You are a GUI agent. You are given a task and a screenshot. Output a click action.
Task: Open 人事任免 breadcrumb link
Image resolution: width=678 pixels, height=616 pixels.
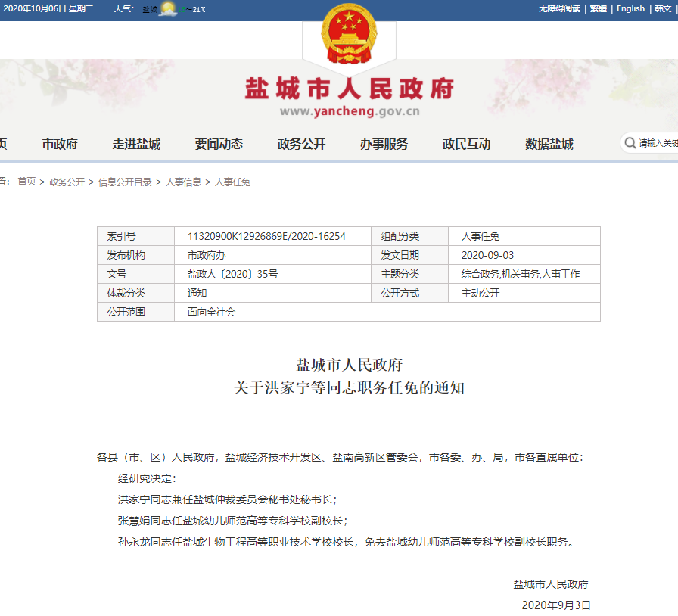click(x=232, y=182)
